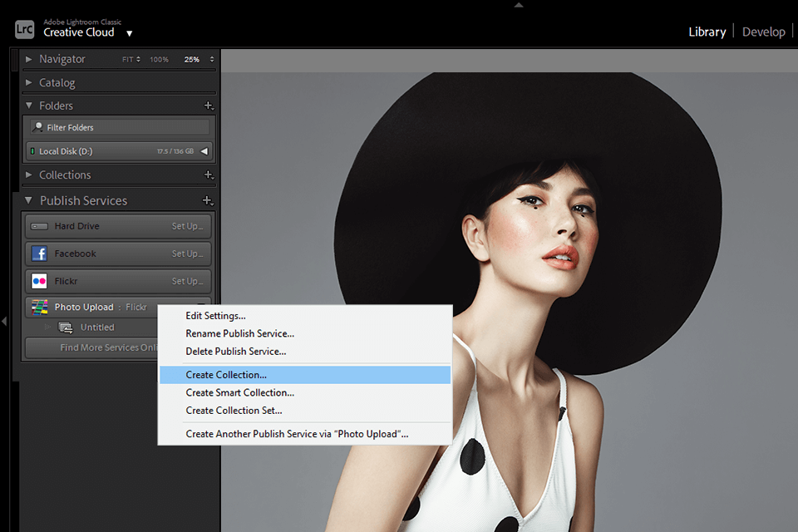Click the Collections panel plus icon
The image size is (798, 532).
coord(209,175)
